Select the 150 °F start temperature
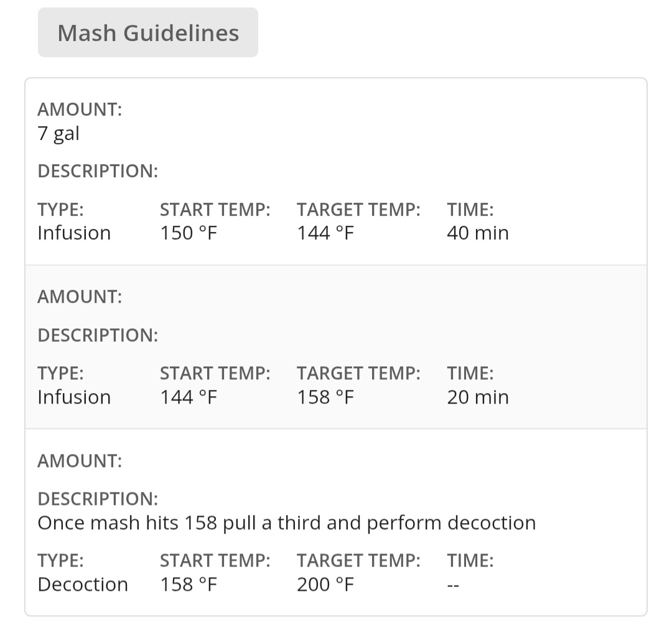The image size is (672, 625). [188, 233]
